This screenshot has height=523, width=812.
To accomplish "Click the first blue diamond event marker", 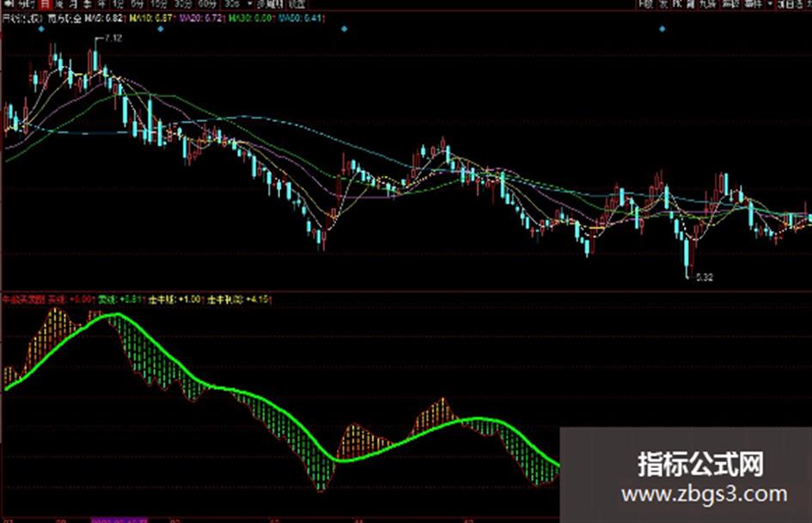I will tap(41, 29).
